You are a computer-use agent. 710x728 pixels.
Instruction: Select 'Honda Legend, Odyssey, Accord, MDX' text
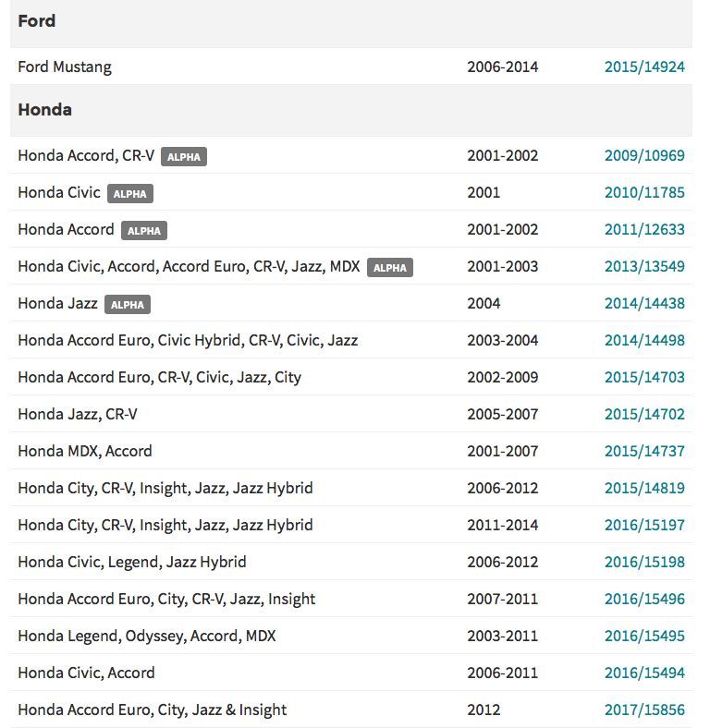[147, 637]
